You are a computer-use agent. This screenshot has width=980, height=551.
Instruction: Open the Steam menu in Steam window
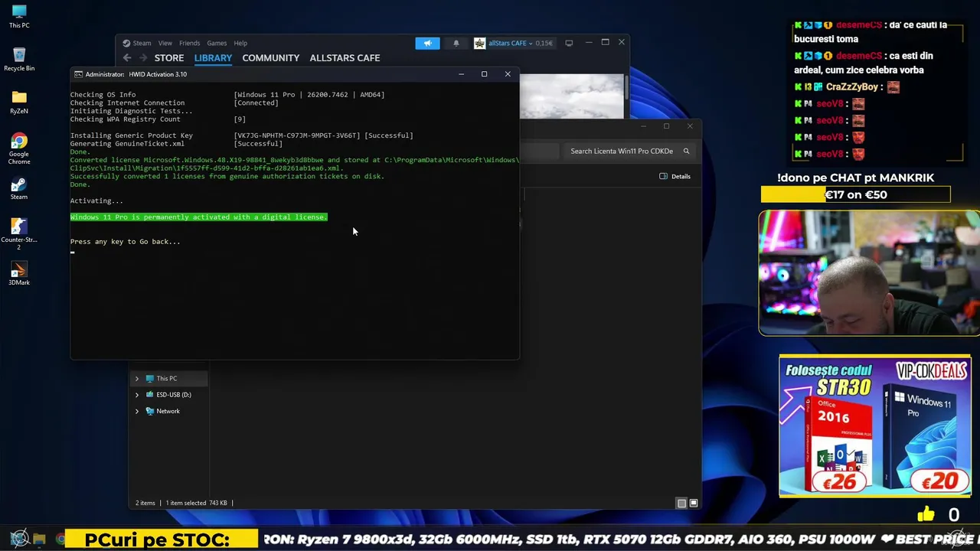point(142,43)
